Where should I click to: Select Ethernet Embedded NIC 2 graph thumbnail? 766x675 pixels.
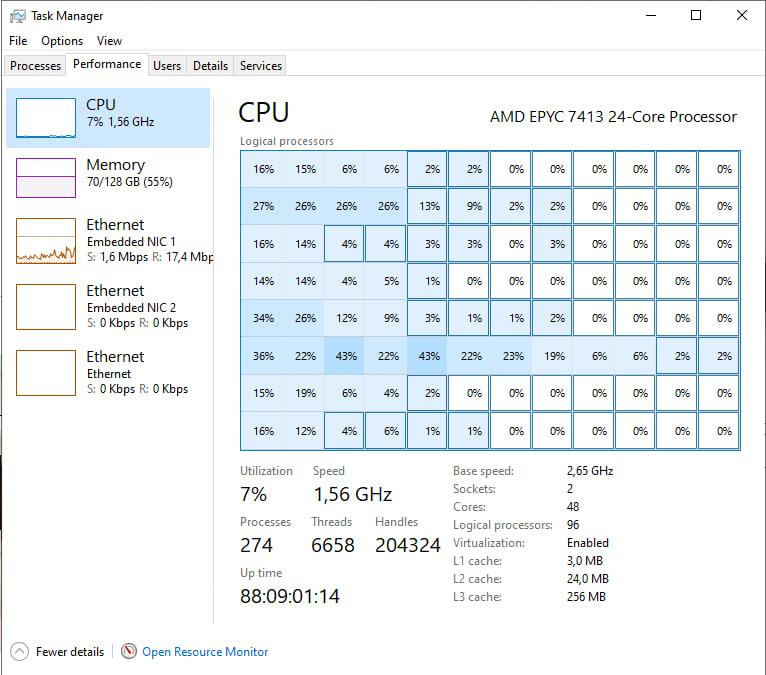(x=46, y=307)
